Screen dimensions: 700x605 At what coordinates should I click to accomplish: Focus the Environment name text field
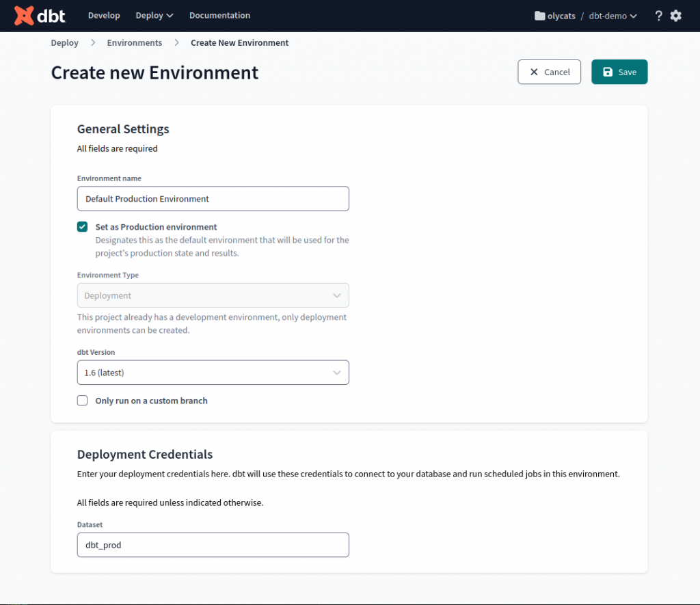(x=213, y=199)
